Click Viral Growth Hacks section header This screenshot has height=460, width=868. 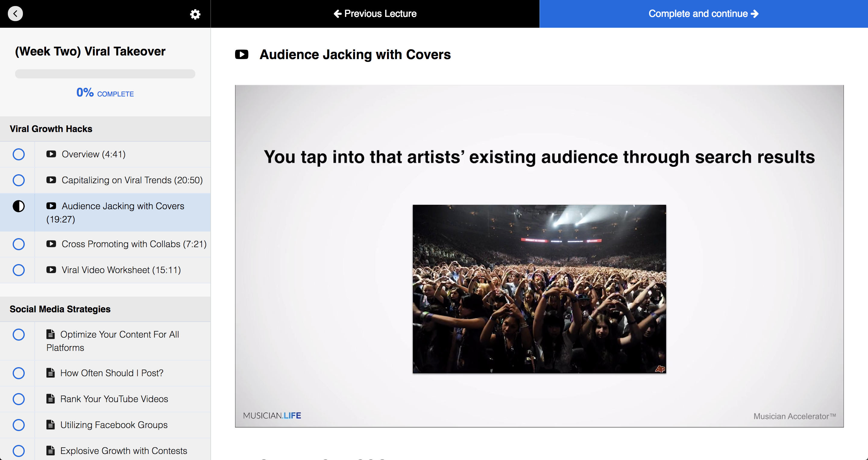pos(105,129)
